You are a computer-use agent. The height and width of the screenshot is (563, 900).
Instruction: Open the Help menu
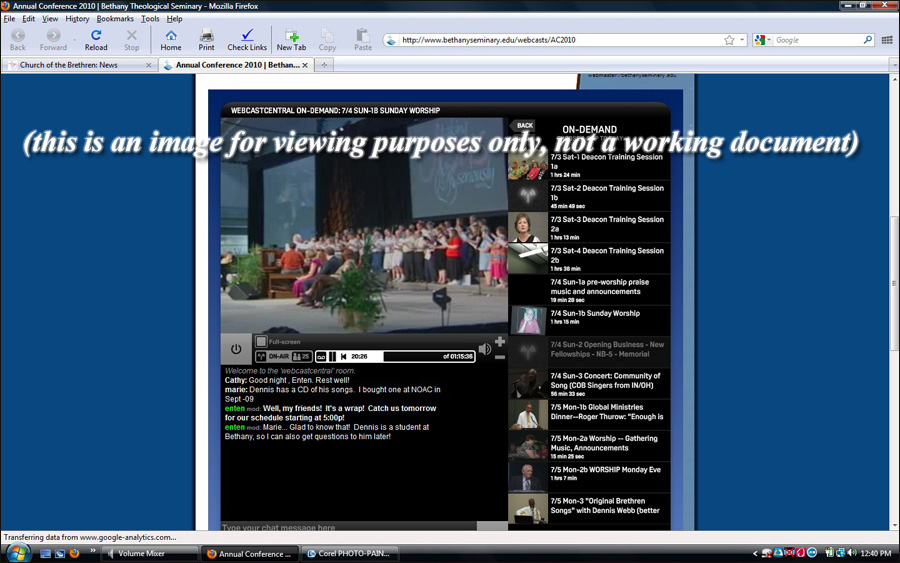[174, 18]
